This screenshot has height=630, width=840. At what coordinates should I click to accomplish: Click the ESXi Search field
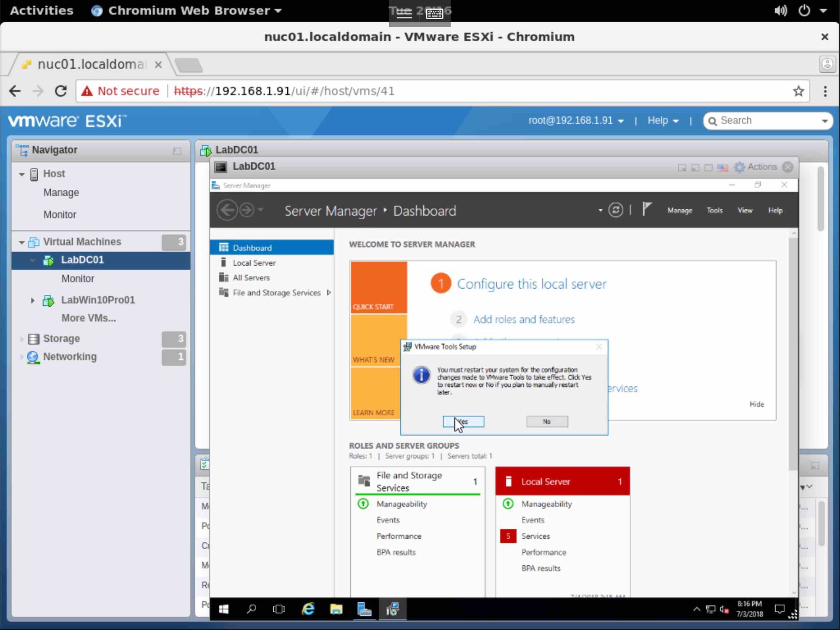[x=768, y=121]
